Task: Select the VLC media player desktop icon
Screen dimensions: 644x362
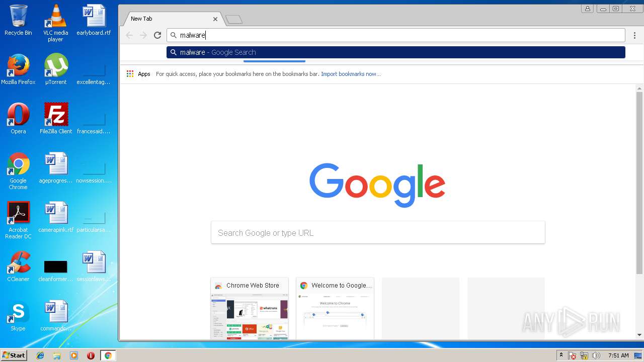Action: (56, 23)
